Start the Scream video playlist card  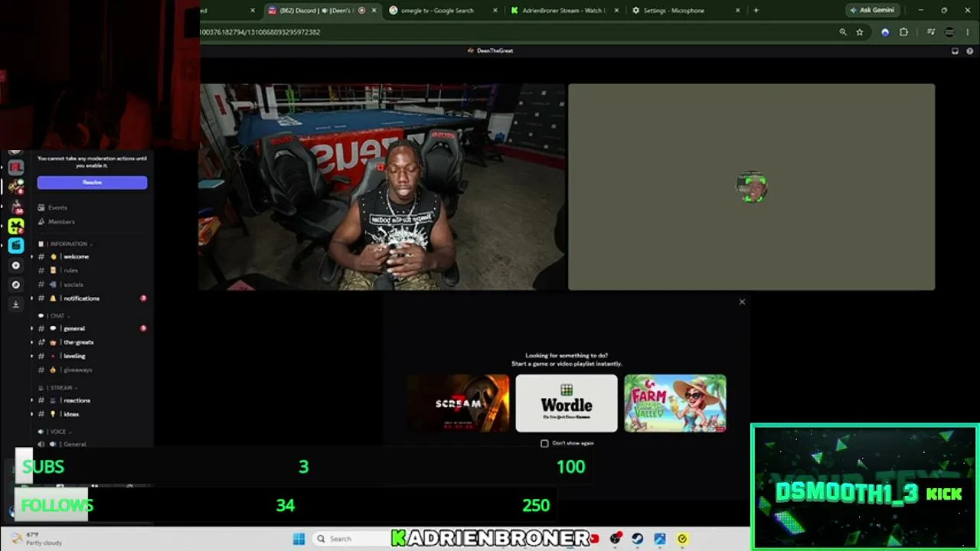[x=459, y=403]
